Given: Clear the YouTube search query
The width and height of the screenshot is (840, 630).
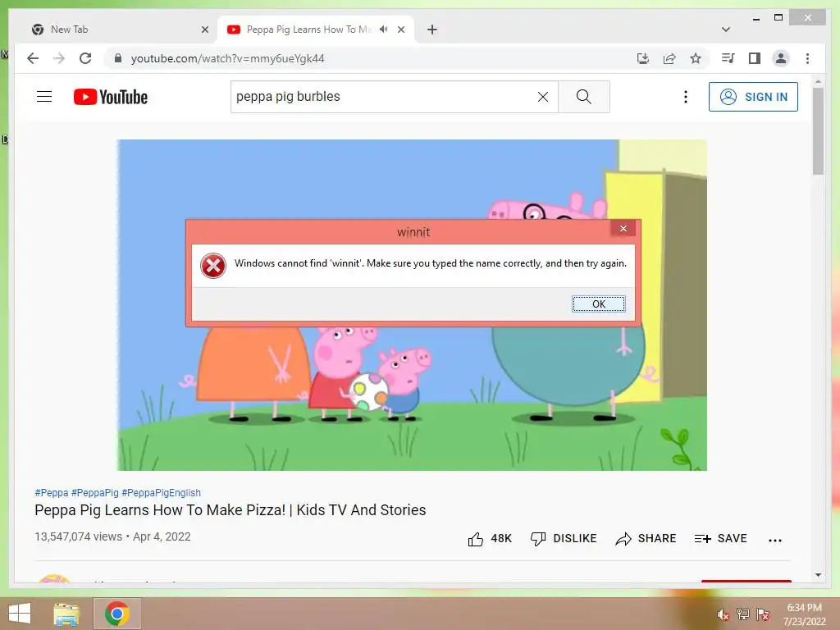Looking at the screenshot, I should 543,97.
